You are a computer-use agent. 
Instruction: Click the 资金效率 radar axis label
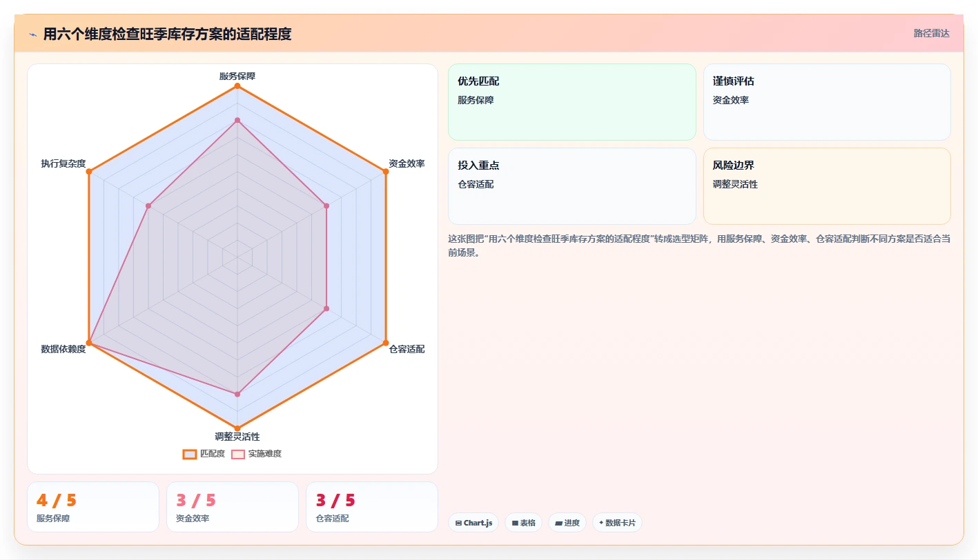pyautogui.click(x=407, y=163)
